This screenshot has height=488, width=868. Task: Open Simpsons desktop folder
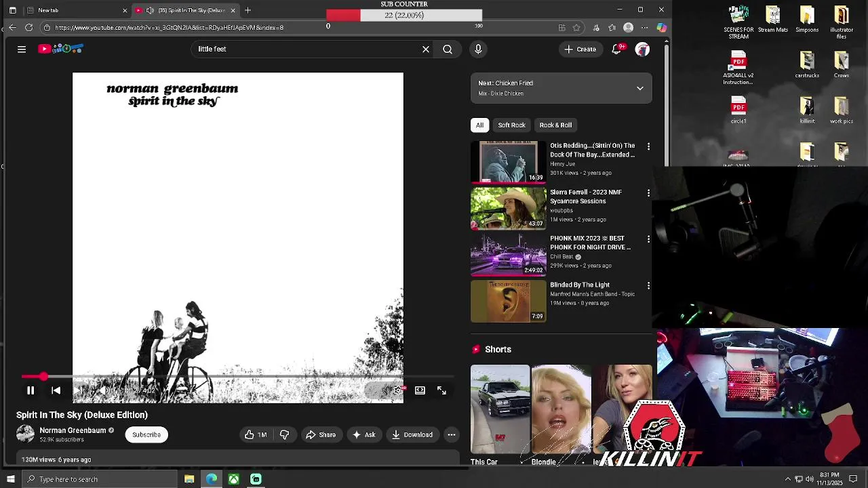(807, 19)
